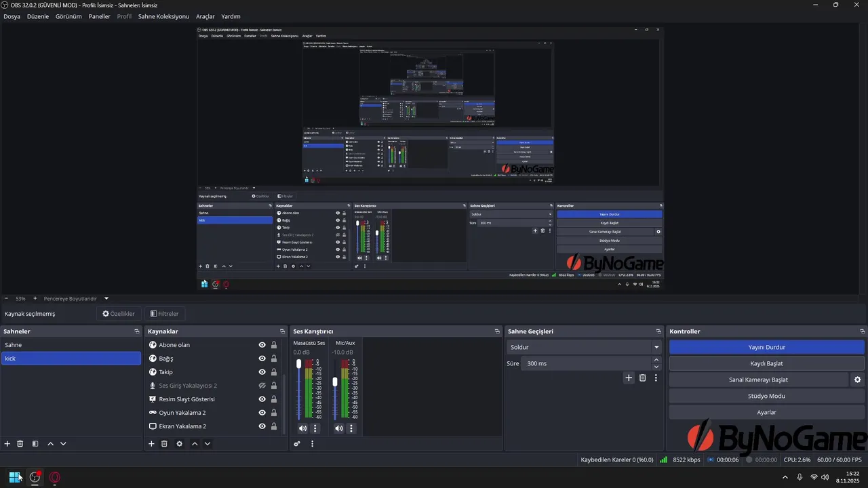Open the preview scaling dropdown arrow
Screen dimensions: 868x488
click(106, 298)
